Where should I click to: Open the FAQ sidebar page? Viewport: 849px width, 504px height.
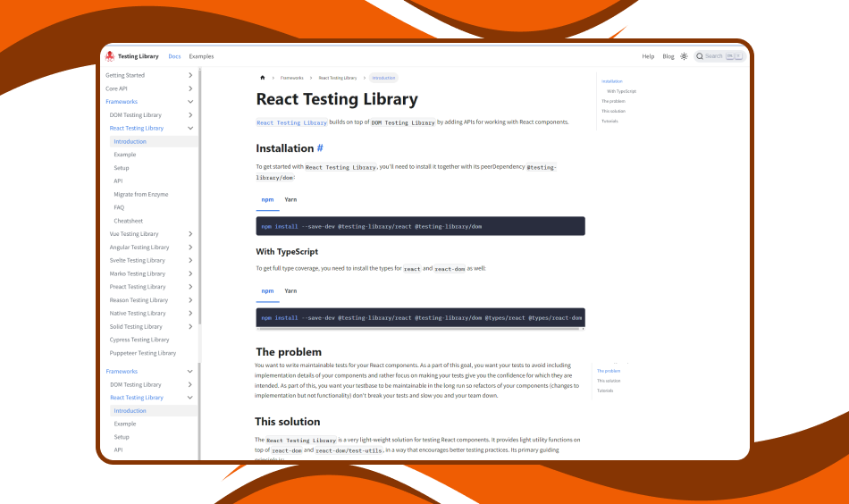[x=119, y=207]
